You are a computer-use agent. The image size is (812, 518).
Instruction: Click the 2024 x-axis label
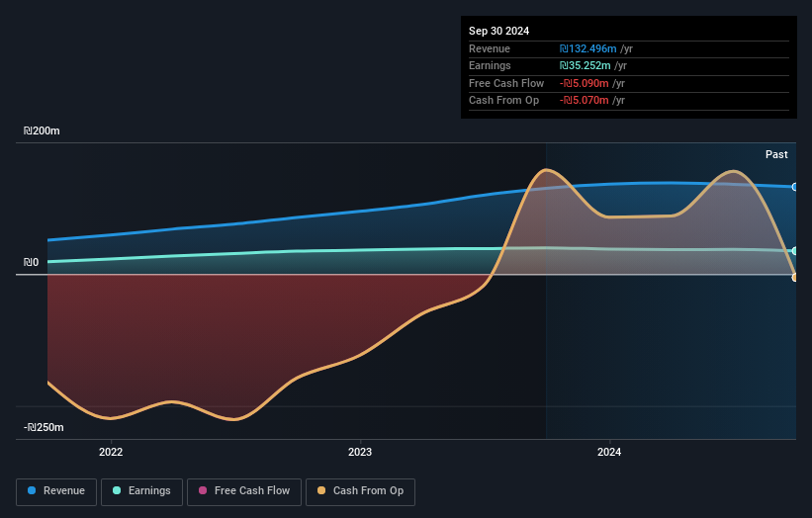609,452
